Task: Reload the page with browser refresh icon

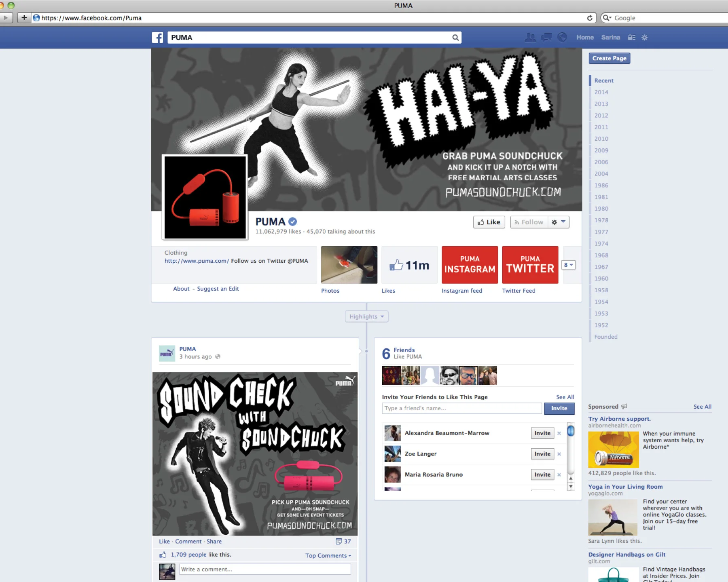Action: pos(590,18)
